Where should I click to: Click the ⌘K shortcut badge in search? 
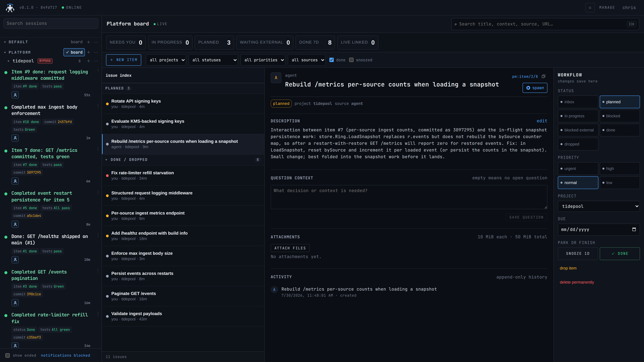click(631, 24)
